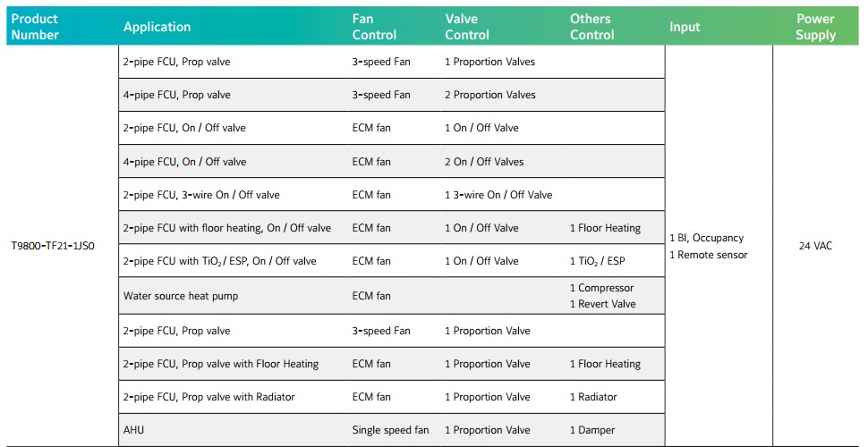Select the Single speed fan cell
This screenshot has width=868, height=447.
pyautogui.click(x=390, y=430)
